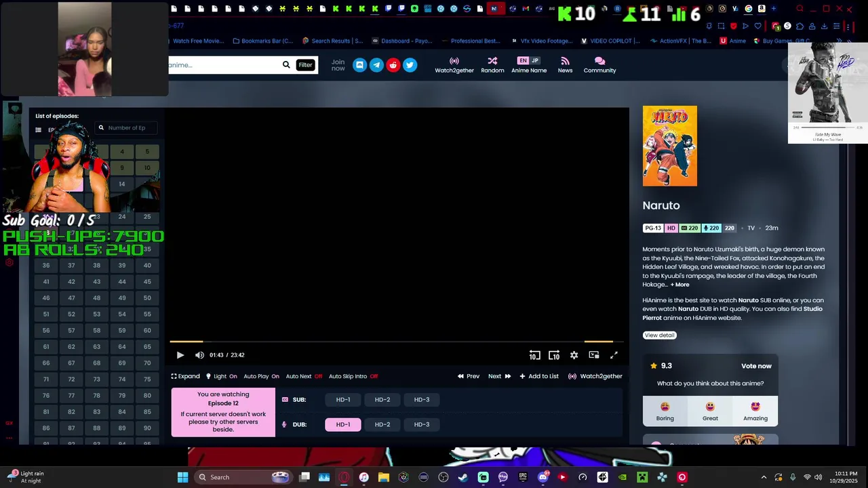868x488 pixels.
Task: Click the Filter button in search
Action: [305, 65]
